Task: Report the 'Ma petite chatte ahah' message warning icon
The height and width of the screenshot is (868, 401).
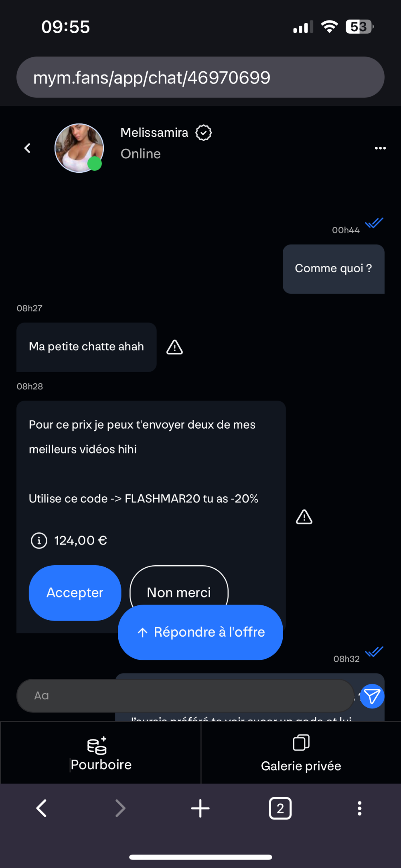Action: [x=175, y=347]
